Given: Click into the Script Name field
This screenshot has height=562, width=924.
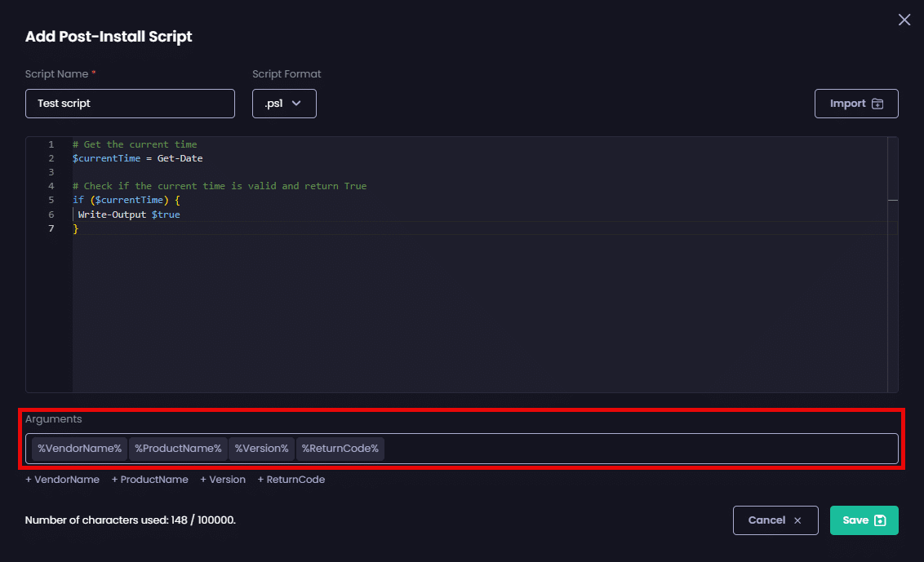Looking at the screenshot, I should (x=130, y=104).
